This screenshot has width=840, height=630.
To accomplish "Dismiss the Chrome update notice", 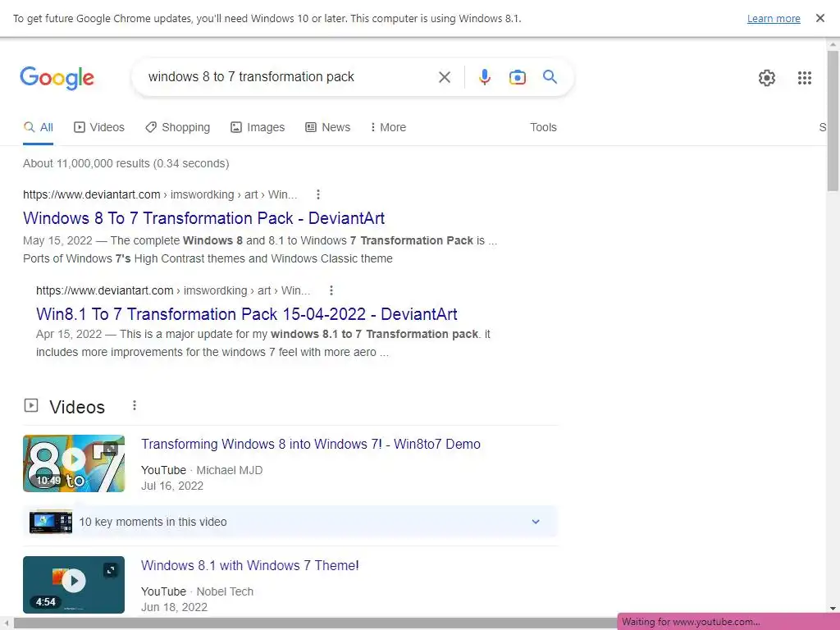I will tap(819, 18).
